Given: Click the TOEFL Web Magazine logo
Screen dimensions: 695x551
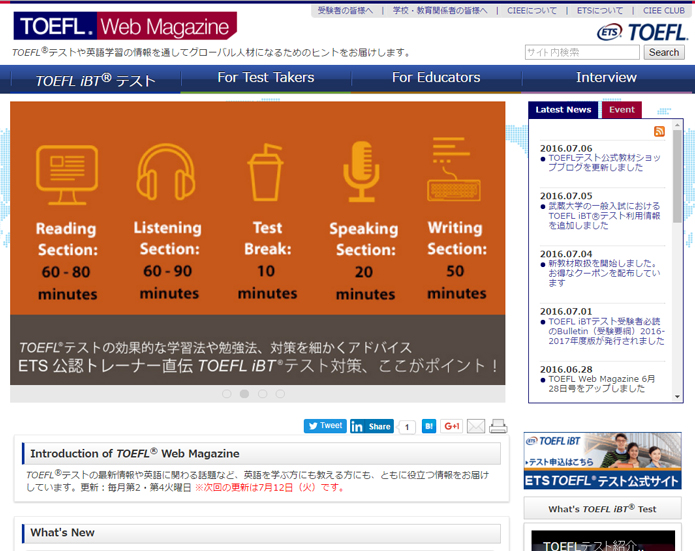Looking at the screenshot, I should coord(125,26).
